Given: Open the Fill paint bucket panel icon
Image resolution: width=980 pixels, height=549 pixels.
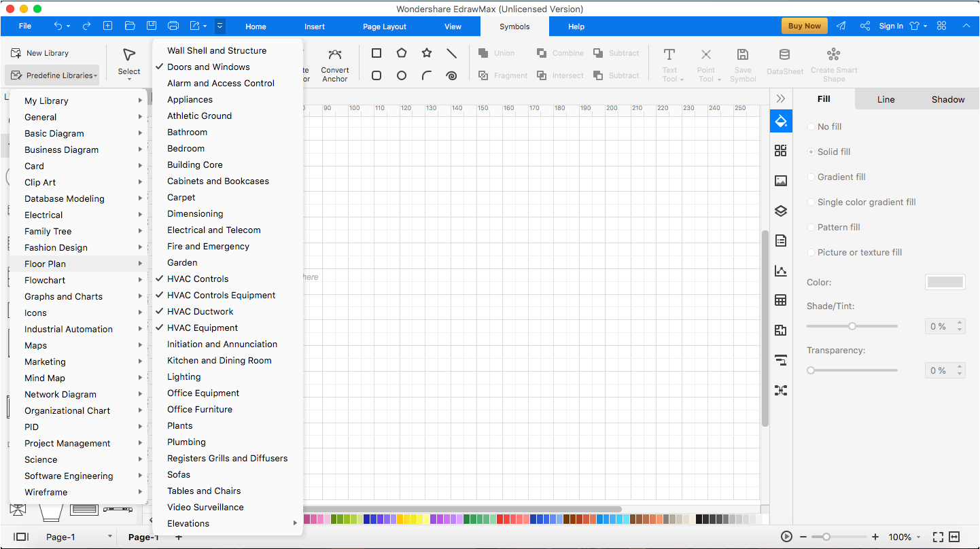Looking at the screenshot, I should click(x=781, y=122).
